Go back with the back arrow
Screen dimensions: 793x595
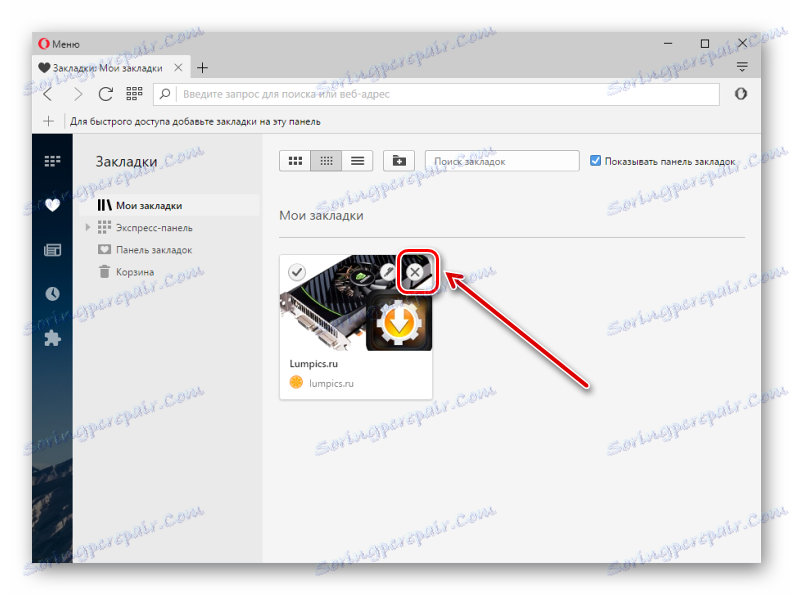pyautogui.click(x=48, y=94)
